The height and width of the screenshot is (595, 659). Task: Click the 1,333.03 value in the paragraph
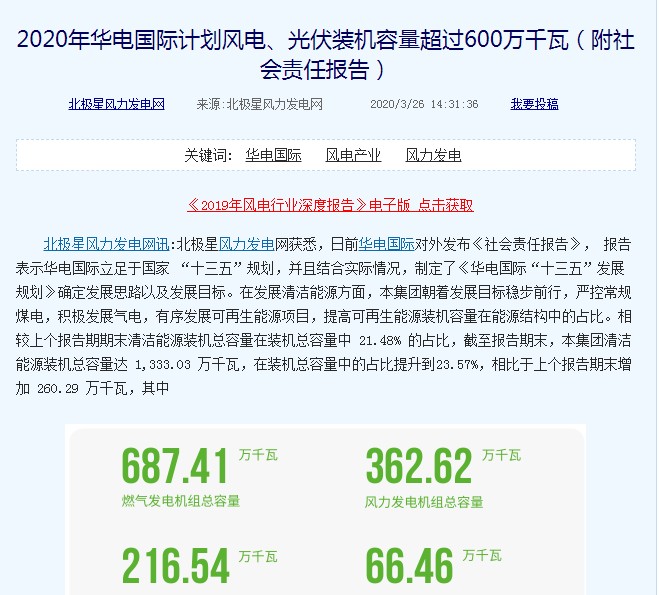pyautogui.click(x=163, y=365)
